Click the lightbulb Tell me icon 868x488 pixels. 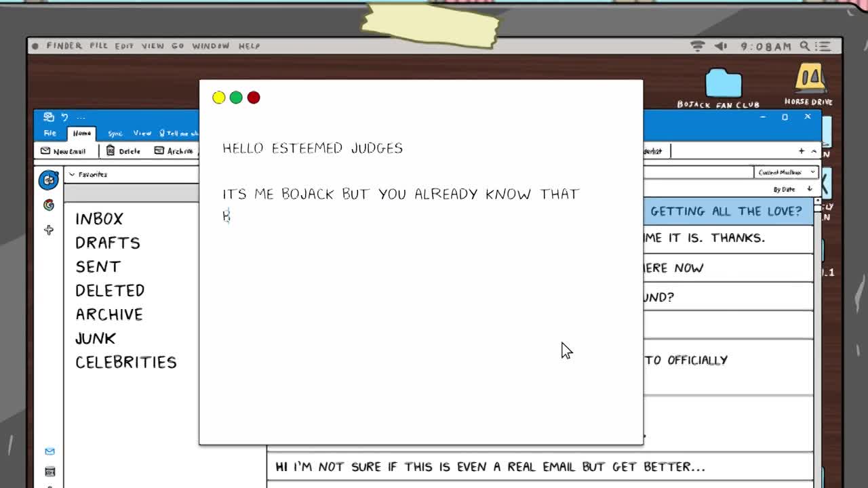(x=163, y=134)
